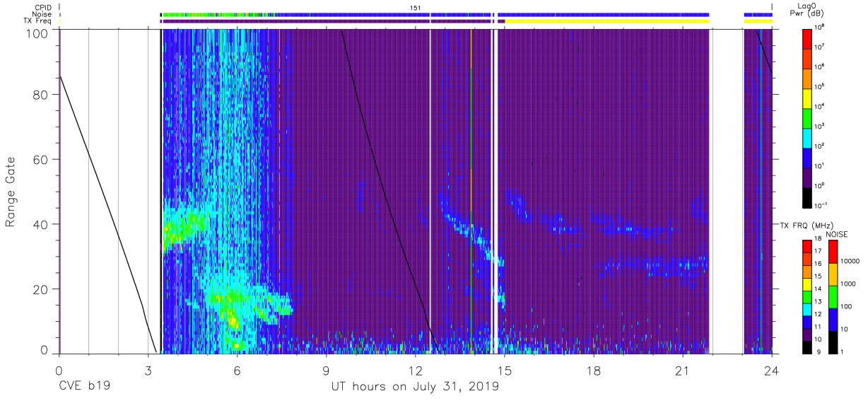Click the yellow TX Freq strip after 15 UT
868x401 pixels.
(607, 21)
